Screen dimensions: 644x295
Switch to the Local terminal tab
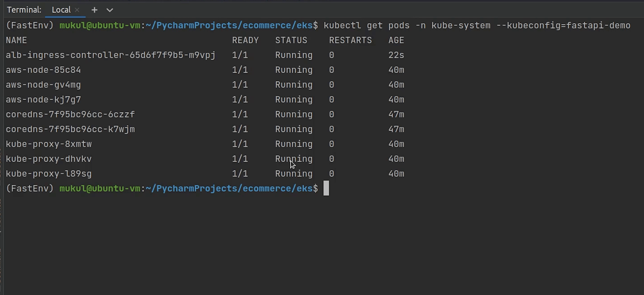61,10
